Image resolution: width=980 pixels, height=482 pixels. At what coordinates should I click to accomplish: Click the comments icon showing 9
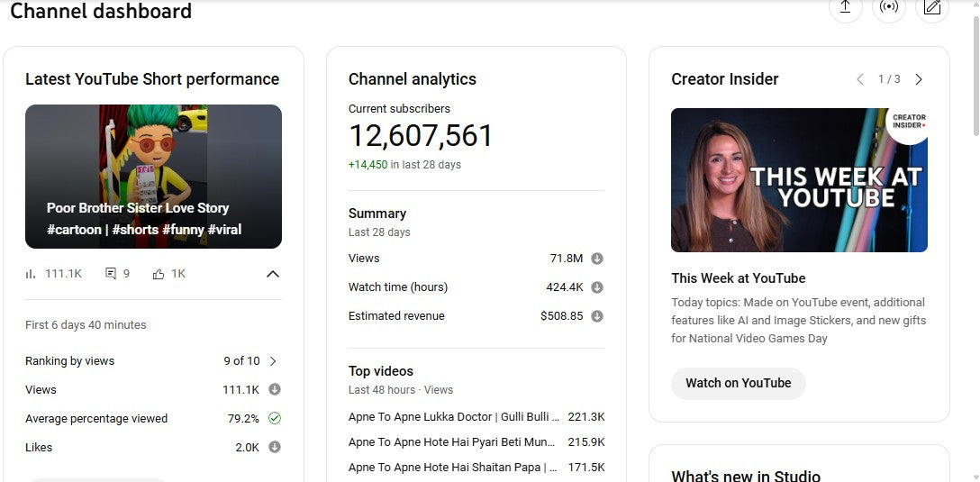point(111,274)
